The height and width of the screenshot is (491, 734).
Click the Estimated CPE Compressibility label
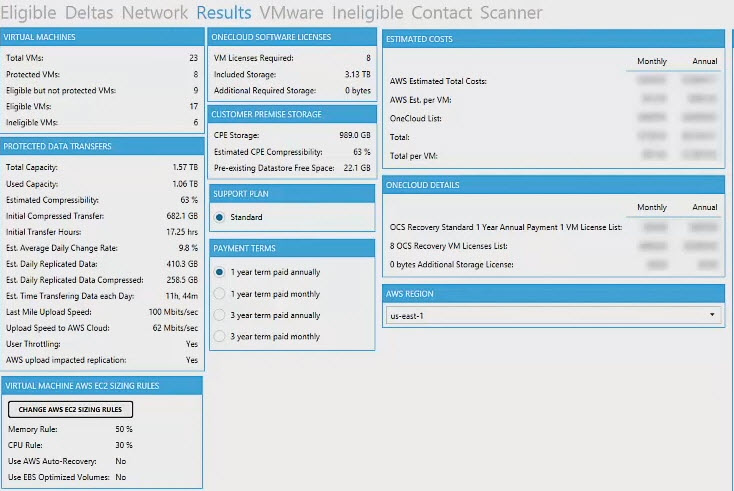click(x=268, y=152)
